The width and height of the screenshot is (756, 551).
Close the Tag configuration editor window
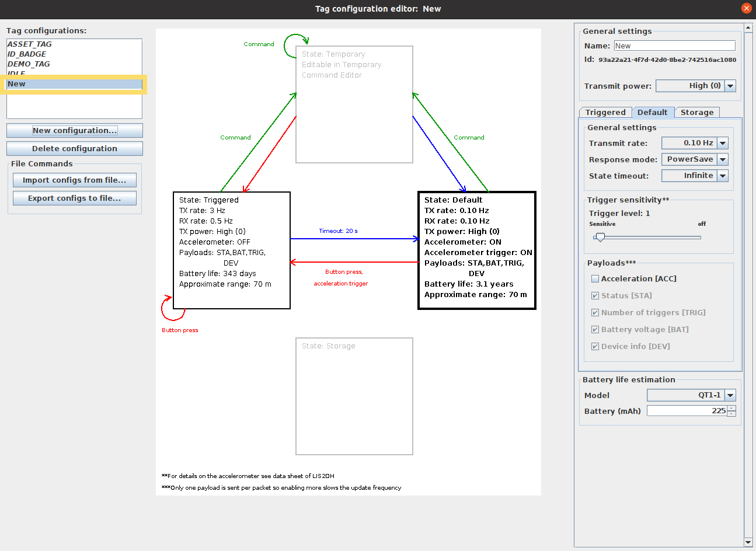[x=746, y=8]
